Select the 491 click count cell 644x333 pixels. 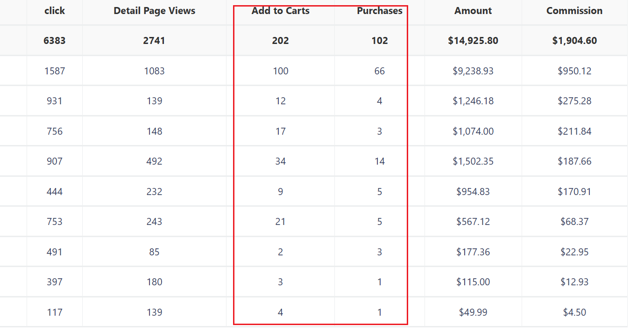tap(55, 252)
